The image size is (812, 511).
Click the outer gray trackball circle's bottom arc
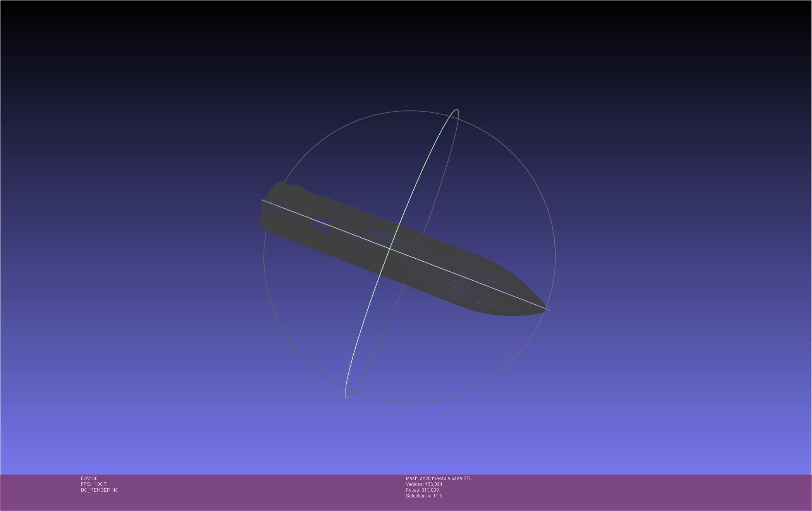[x=409, y=403]
